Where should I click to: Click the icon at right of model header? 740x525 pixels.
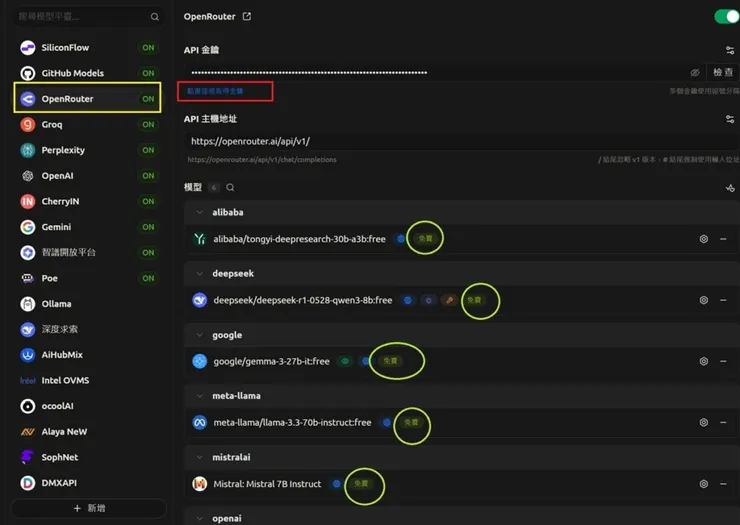pos(730,188)
